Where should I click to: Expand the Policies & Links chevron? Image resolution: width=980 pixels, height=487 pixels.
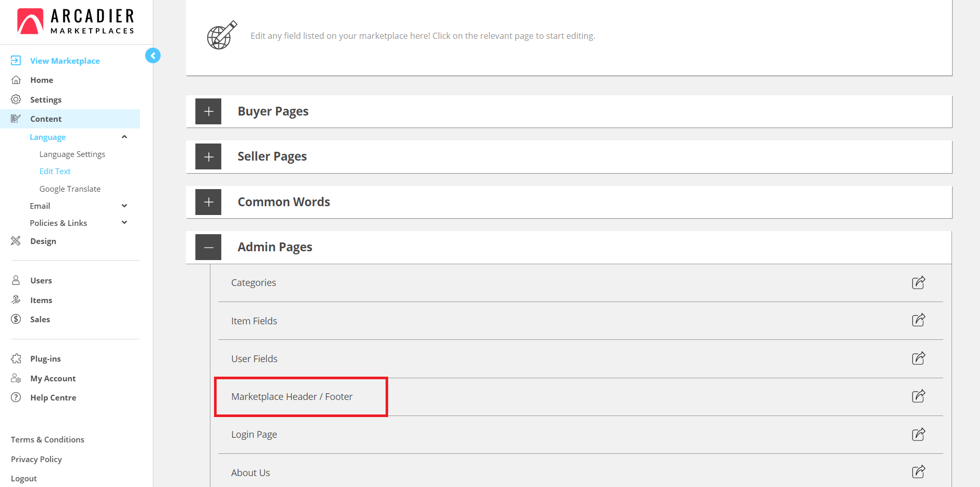click(124, 222)
